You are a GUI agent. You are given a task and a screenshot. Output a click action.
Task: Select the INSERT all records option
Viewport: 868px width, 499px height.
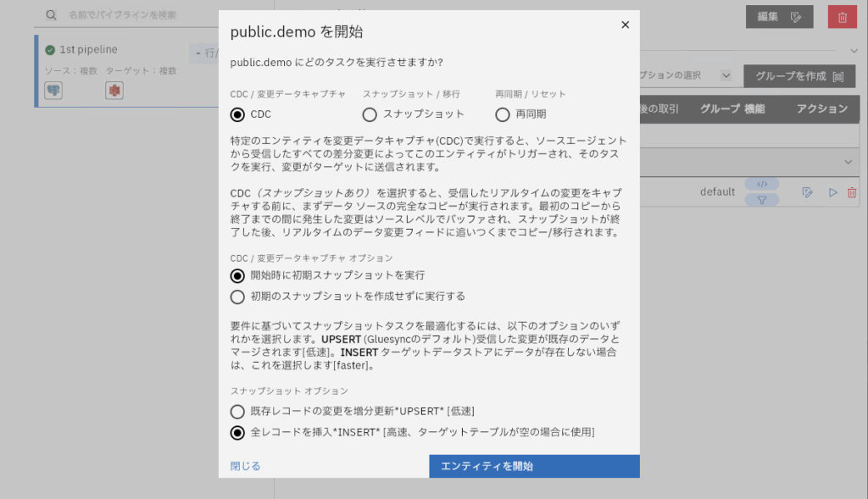237,432
